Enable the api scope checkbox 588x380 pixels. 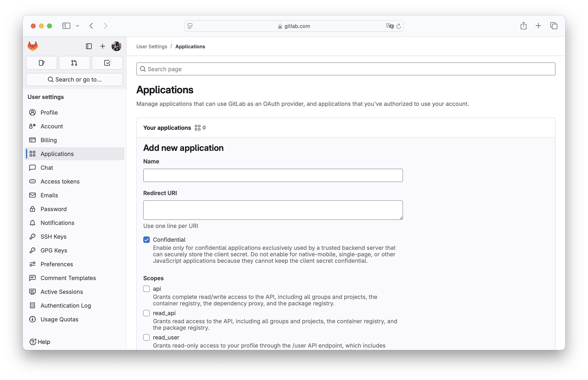coord(146,289)
